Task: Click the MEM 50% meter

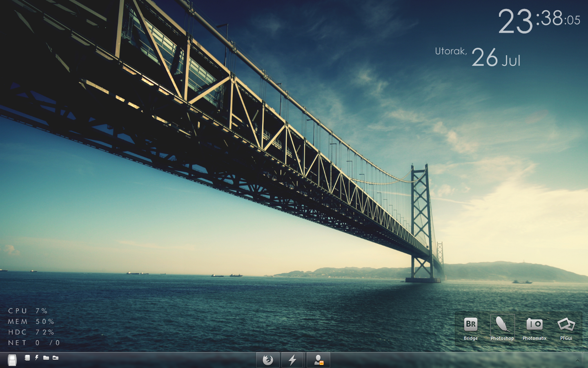Action: pos(31,322)
